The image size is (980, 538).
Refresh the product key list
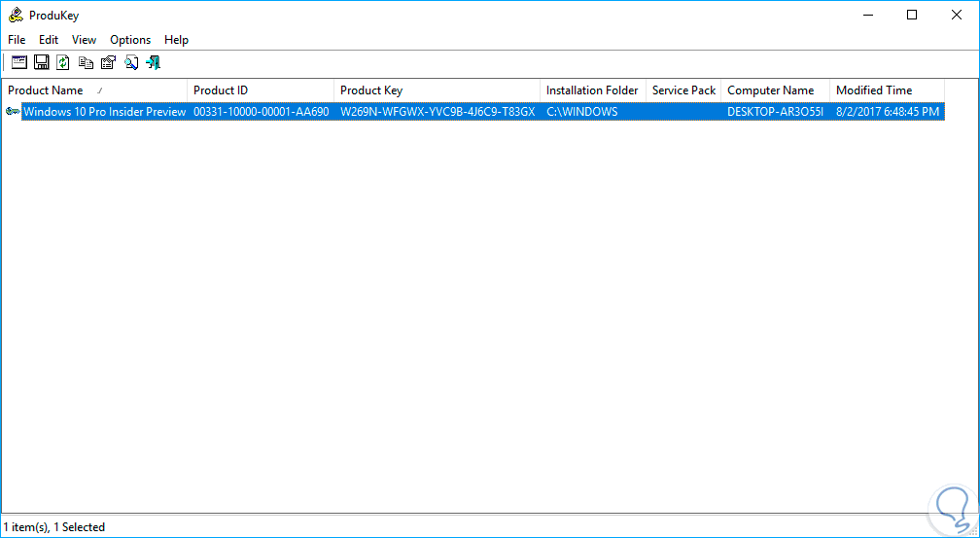pyautogui.click(x=62, y=62)
